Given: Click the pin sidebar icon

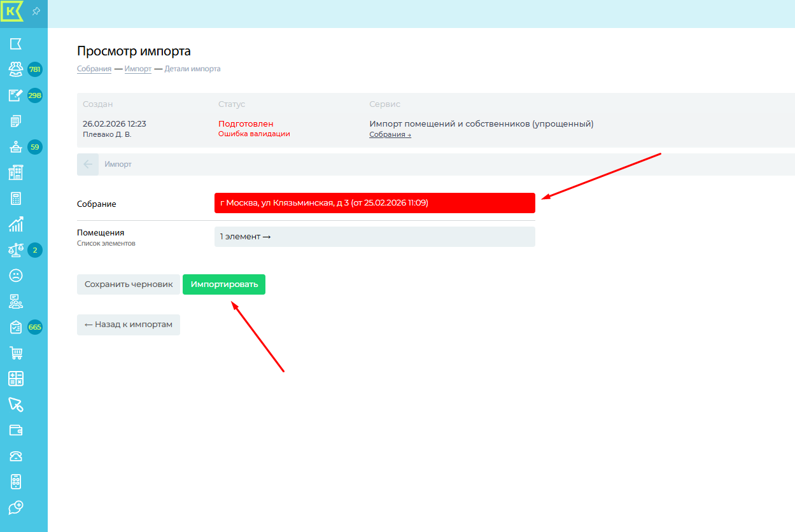Looking at the screenshot, I should click(36, 11).
